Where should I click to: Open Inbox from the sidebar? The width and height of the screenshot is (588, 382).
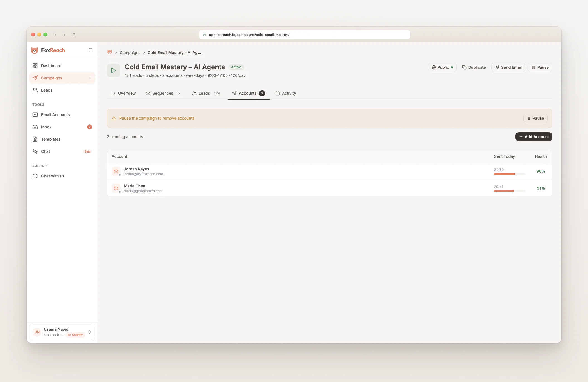(x=46, y=127)
